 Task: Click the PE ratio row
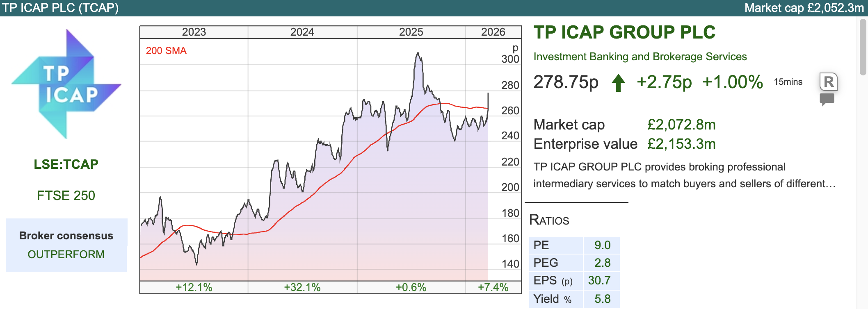click(574, 245)
